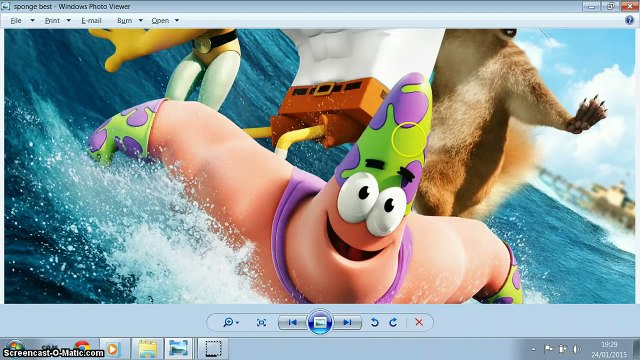Rotate the photo counterclockwise
Screen dimensions: 640x360
[x=374, y=322]
